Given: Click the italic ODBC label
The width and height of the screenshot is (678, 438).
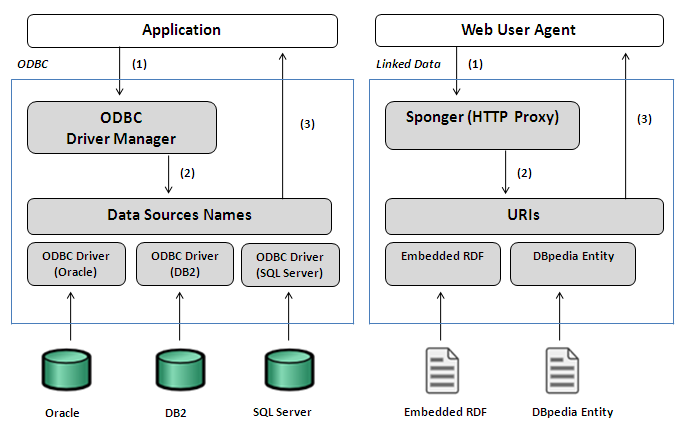Looking at the screenshot, I should pos(33,64).
